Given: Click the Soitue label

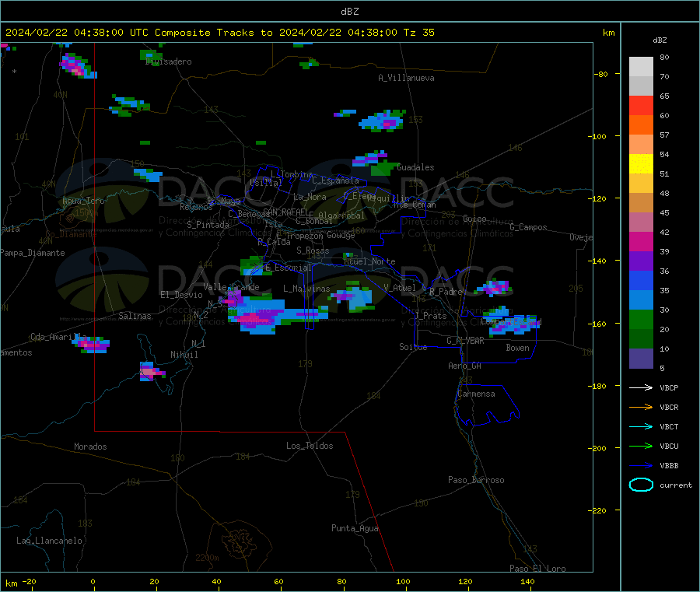Looking at the screenshot, I should pyautogui.click(x=413, y=347).
